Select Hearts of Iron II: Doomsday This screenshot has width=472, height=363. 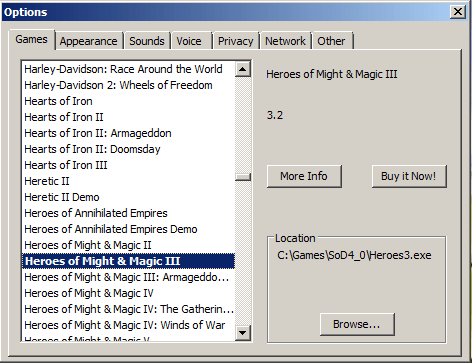128,149
